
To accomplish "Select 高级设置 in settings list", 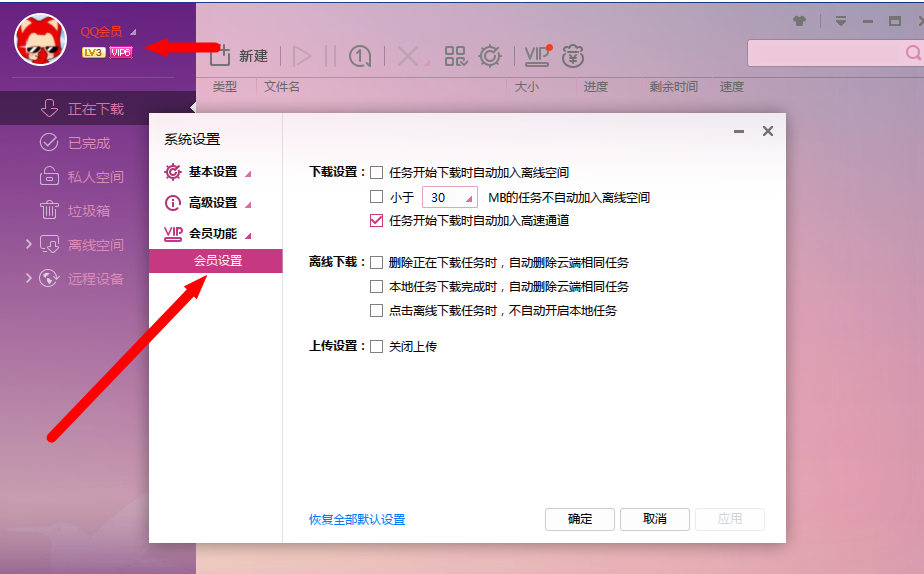I will [x=212, y=202].
